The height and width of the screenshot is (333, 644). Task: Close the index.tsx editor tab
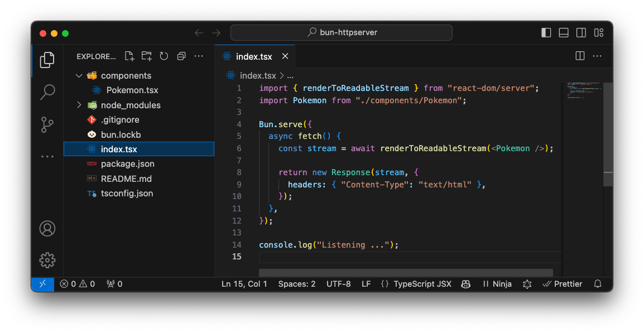[285, 56]
